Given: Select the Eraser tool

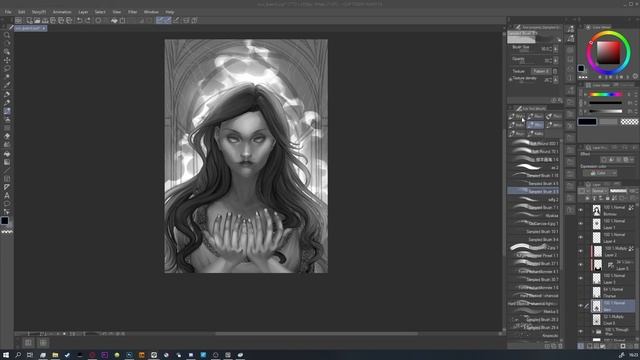Looking at the screenshot, I should 7,136.
